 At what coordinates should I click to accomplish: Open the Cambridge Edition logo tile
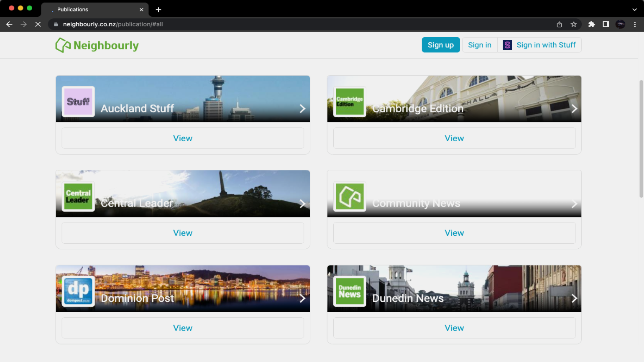[x=350, y=102]
